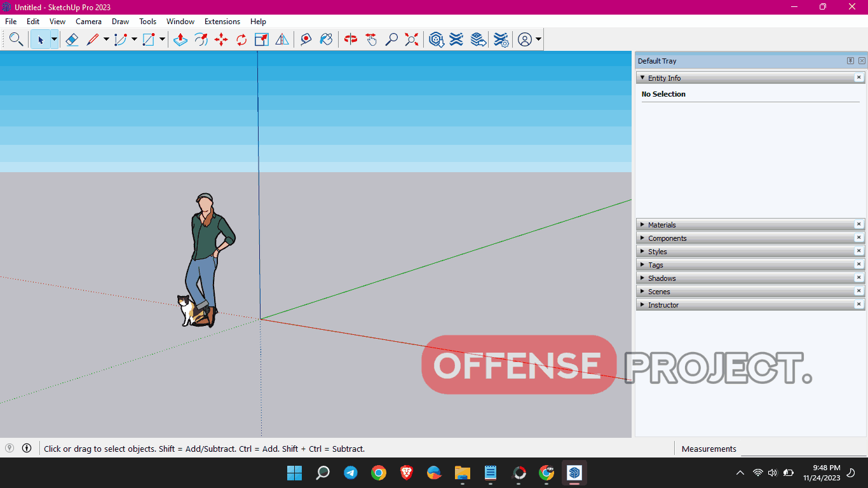Open the Search SketchUp tool

pos(16,39)
